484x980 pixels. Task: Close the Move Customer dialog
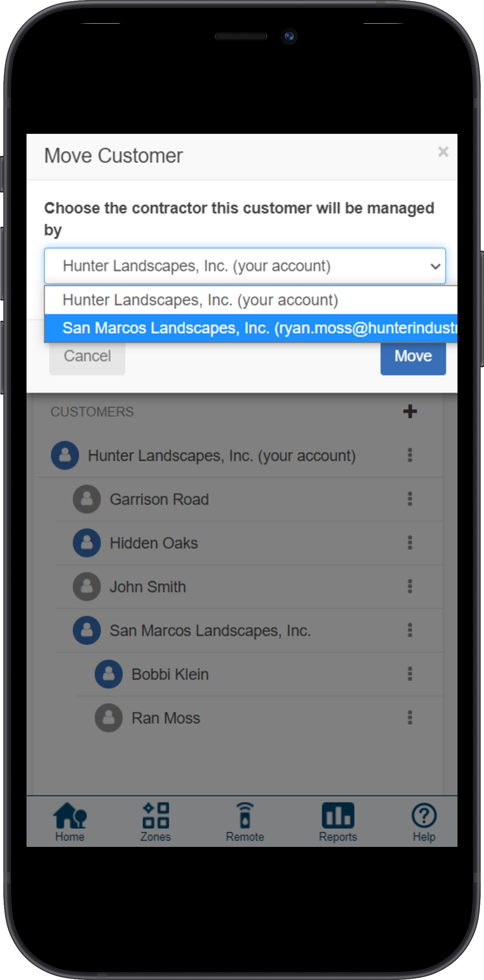(443, 152)
